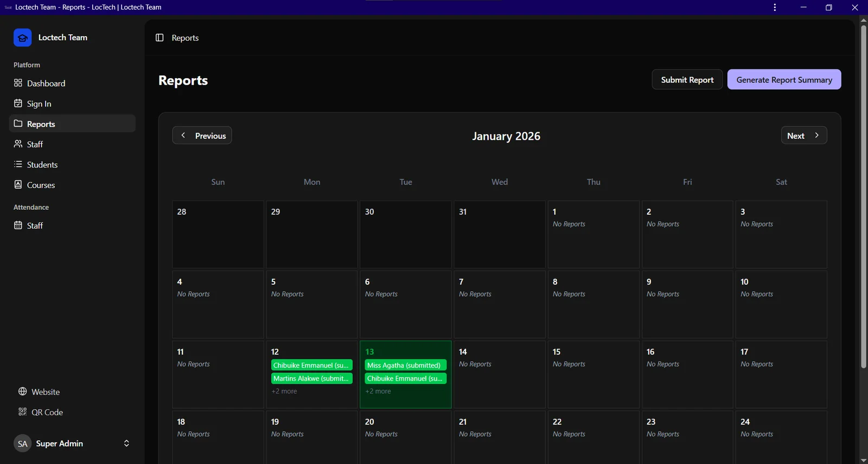Select the January 1 calendar cell
The image size is (868, 464).
593,234
